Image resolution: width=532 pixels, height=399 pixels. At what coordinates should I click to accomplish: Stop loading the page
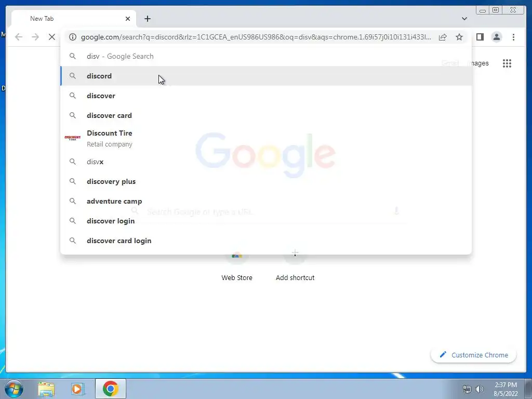pyautogui.click(x=51, y=37)
